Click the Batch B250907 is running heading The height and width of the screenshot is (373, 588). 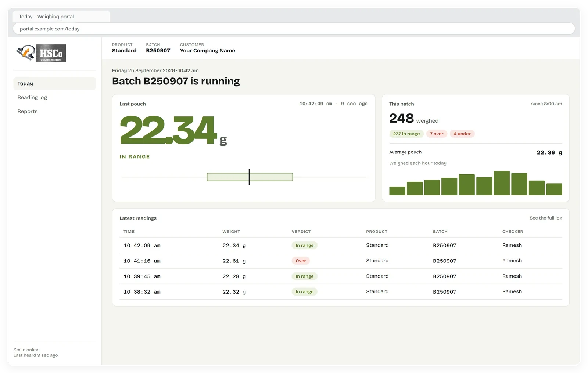[x=176, y=81]
